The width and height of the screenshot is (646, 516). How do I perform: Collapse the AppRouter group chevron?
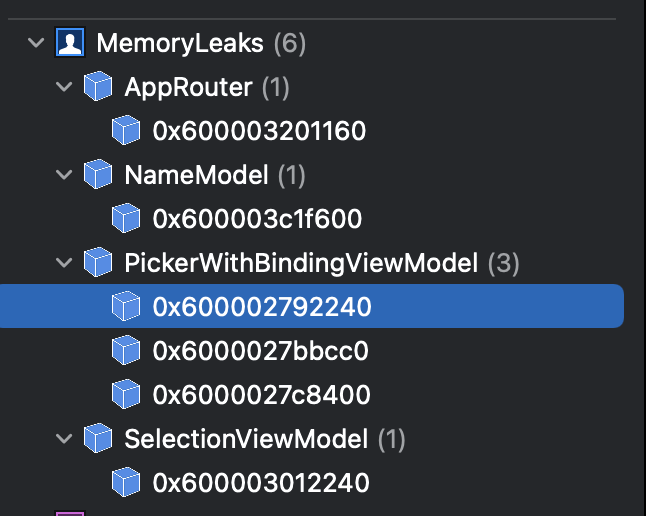click(x=65, y=87)
